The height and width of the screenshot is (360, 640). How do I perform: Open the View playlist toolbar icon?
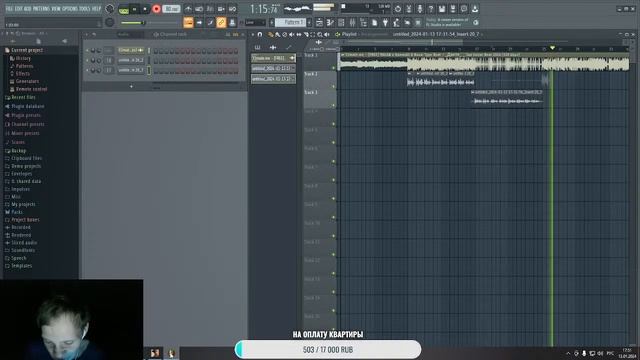click(x=319, y=23)
